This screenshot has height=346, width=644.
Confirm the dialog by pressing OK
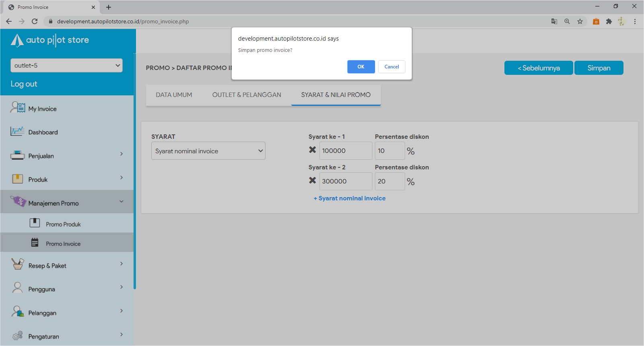click(361, 67)
